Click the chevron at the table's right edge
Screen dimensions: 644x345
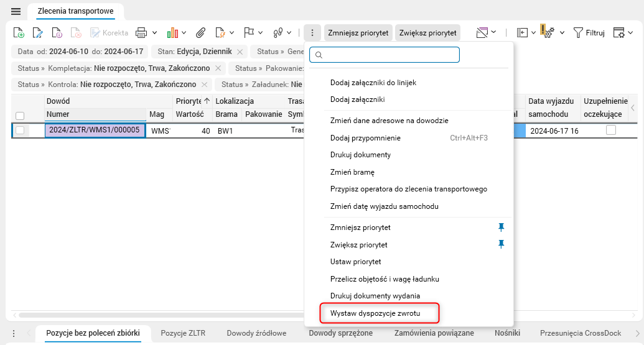pyautogui.click(x=633, y=108)
